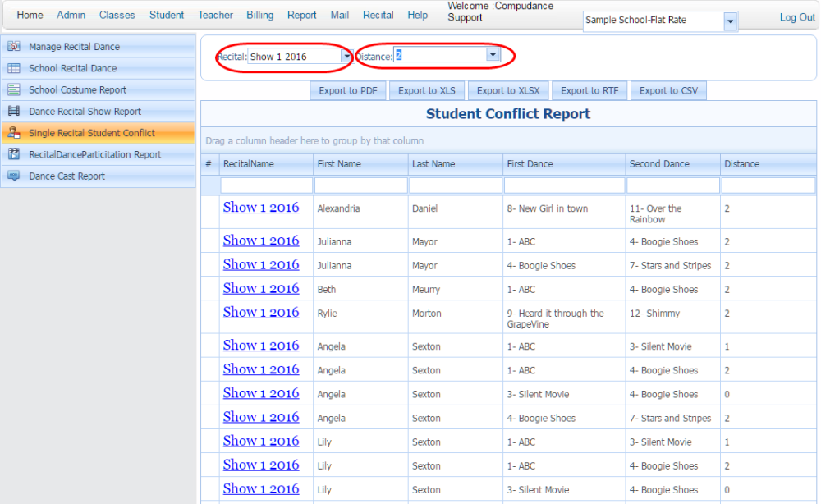Sort by Distance column header

(x=768, y=164)
